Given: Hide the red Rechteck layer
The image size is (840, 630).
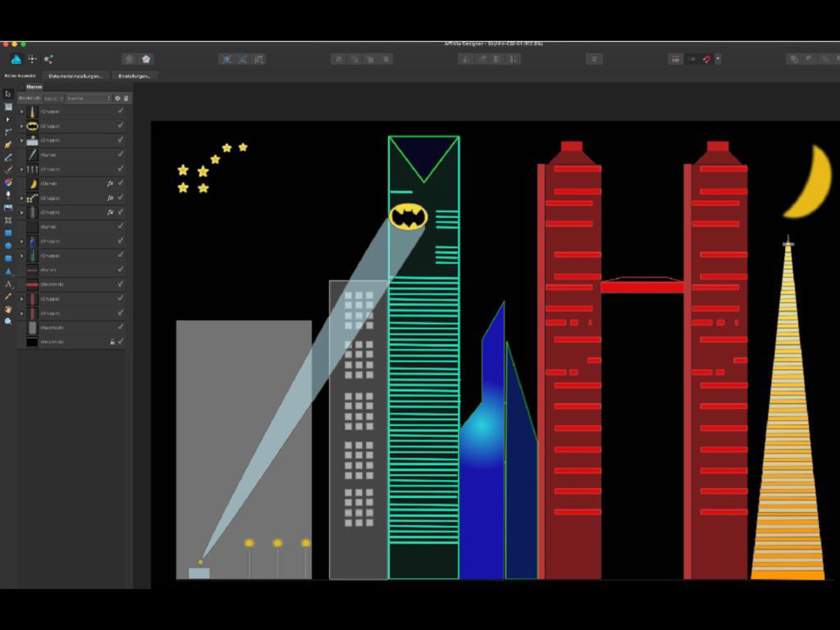Looking at the screenshot, I should coord(121,284).
